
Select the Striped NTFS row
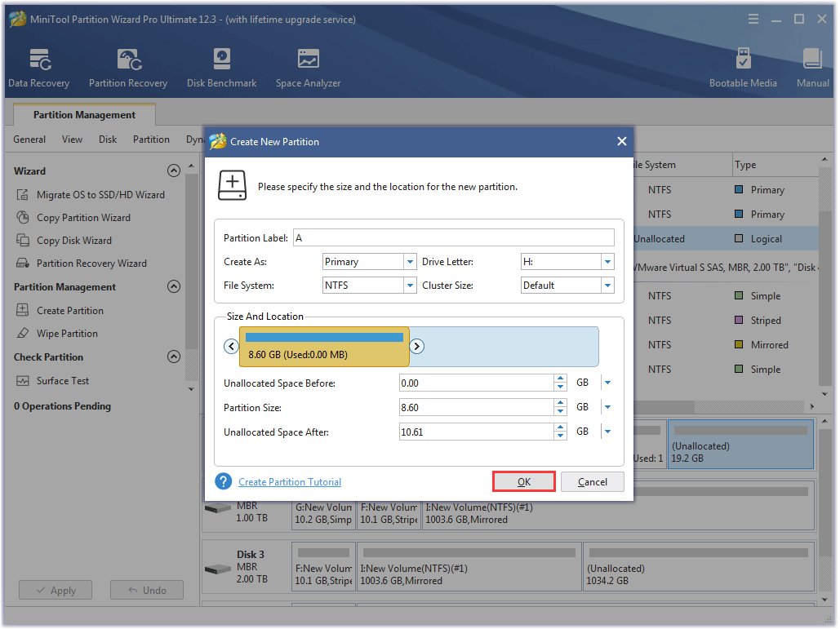click(725, 320)
